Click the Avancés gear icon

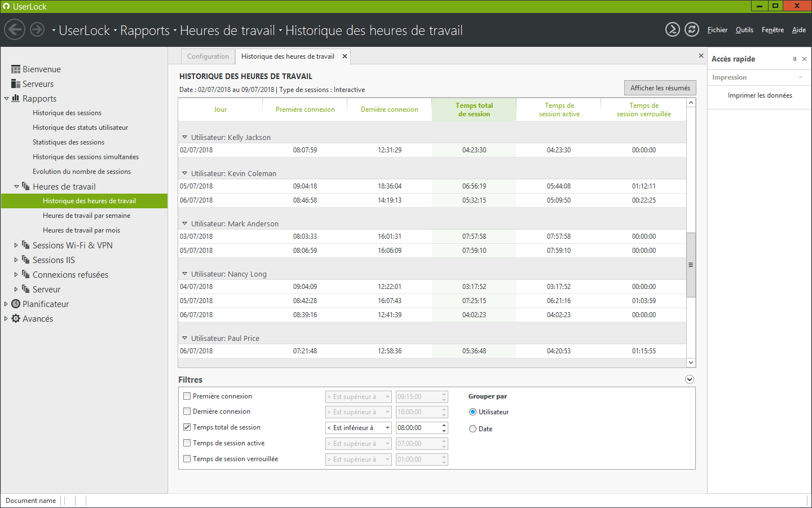coord(16,318)
